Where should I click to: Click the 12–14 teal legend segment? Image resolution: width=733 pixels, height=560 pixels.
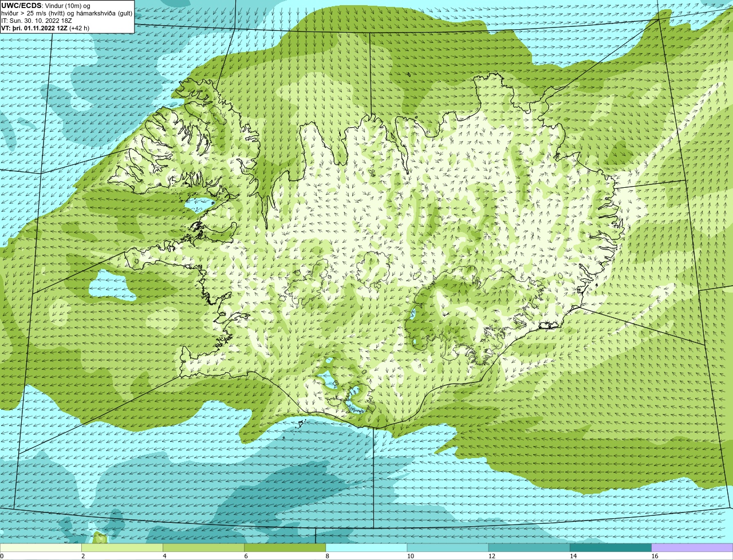[x=529, y=548]
